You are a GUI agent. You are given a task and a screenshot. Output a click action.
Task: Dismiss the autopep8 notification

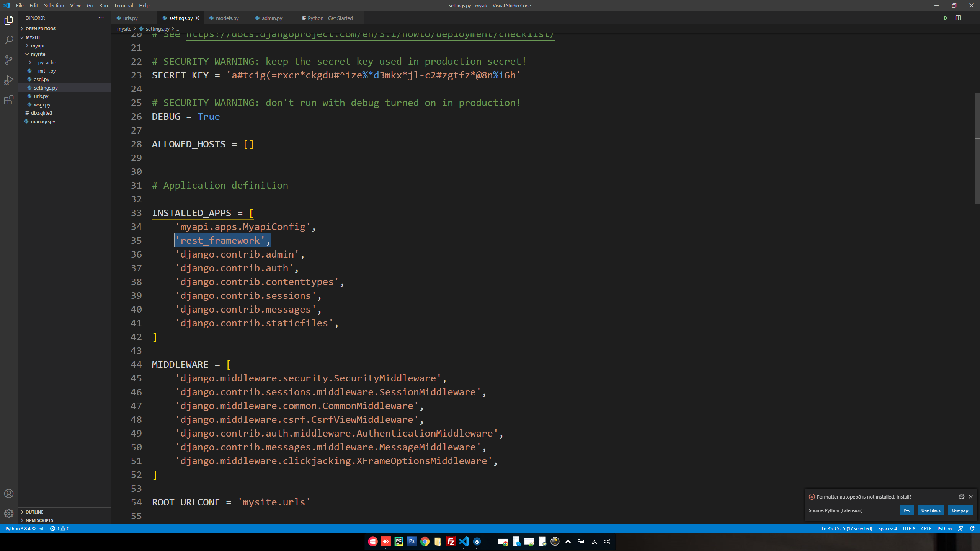click(x=971, y=497)
